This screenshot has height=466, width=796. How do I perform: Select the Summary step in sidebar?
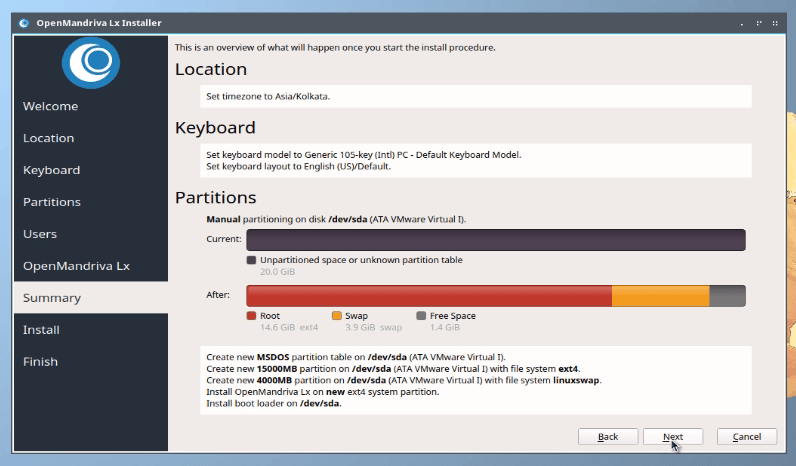point(91,297)
